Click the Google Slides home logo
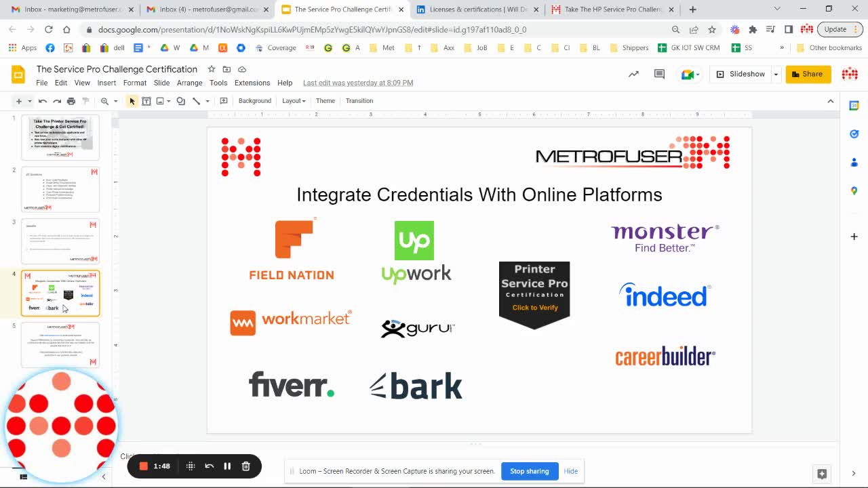This screenshot has width=868, height=488. pos(18,75)
